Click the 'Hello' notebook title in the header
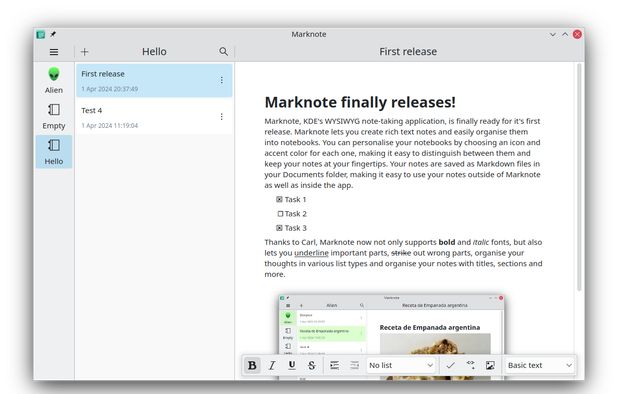Image resolution: width=618 pixels, height=394 pixels. pos(154,52)
